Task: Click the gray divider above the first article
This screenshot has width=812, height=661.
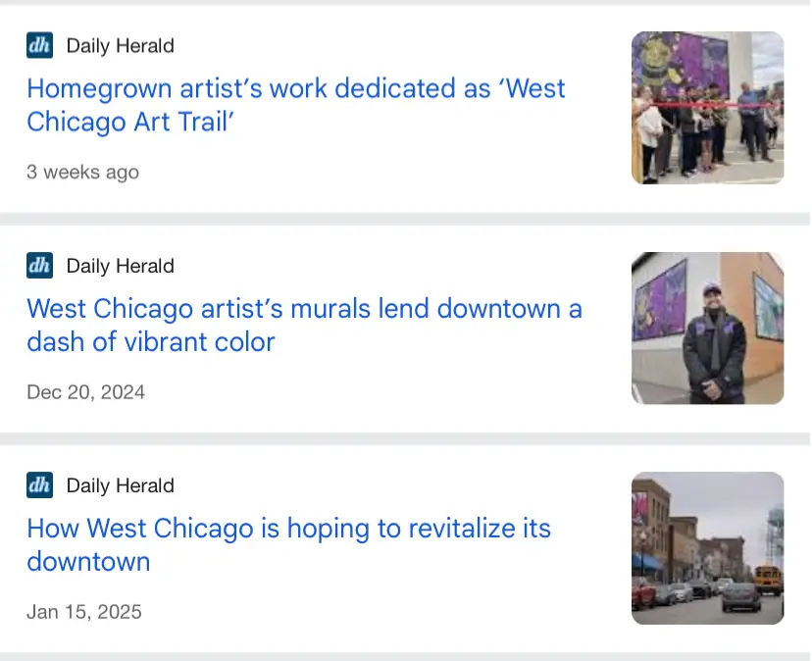Action: coord(405,3)
